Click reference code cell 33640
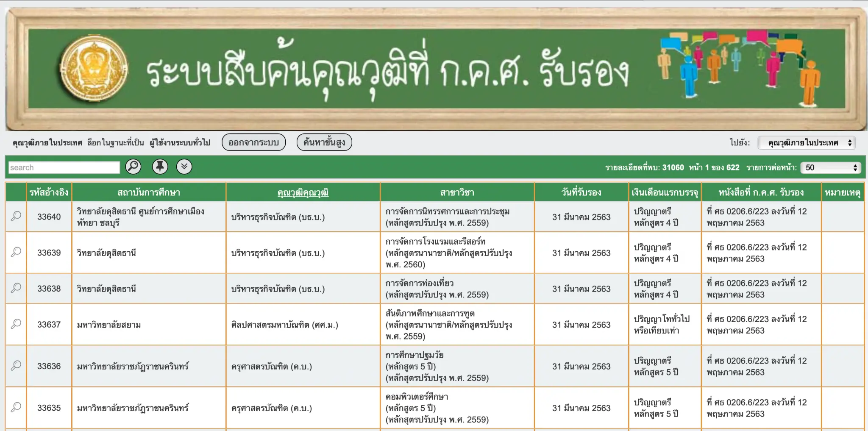Screen dimensions: 868x431 [49, 217]
